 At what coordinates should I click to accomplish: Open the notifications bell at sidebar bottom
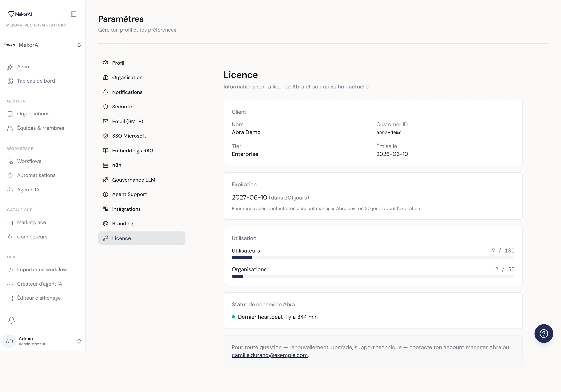tap(12, 320)
